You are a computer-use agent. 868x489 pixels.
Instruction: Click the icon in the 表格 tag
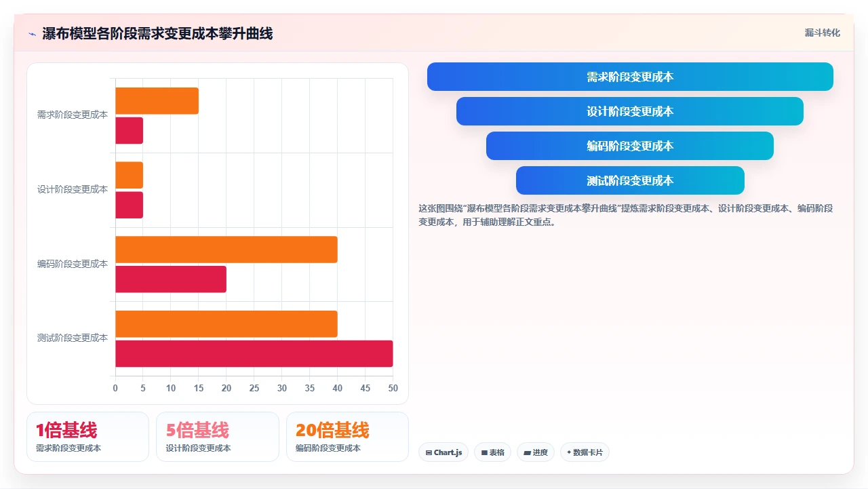pos(484,452)
